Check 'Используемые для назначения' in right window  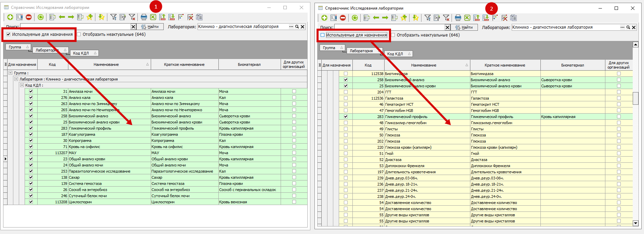[x=322, y=35]
